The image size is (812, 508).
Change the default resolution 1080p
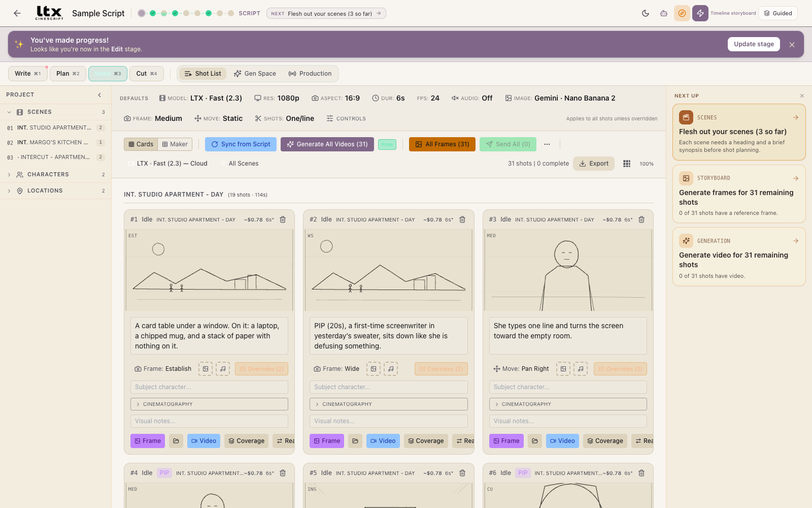(x=277, y=98)
